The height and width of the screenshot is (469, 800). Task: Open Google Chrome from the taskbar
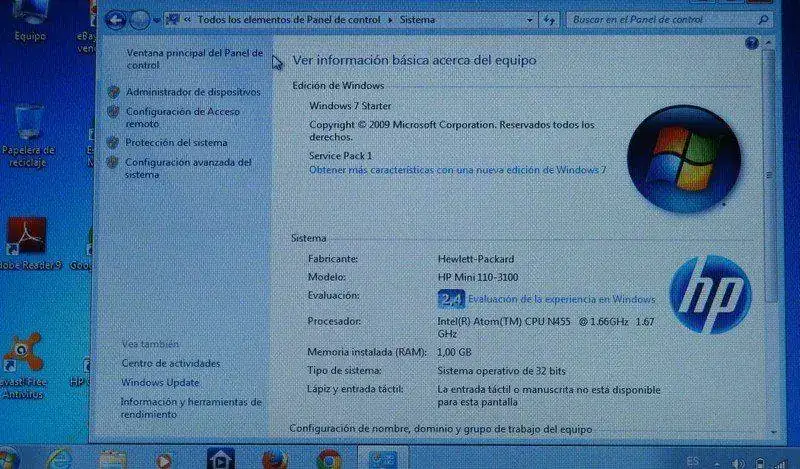(329, 459)
